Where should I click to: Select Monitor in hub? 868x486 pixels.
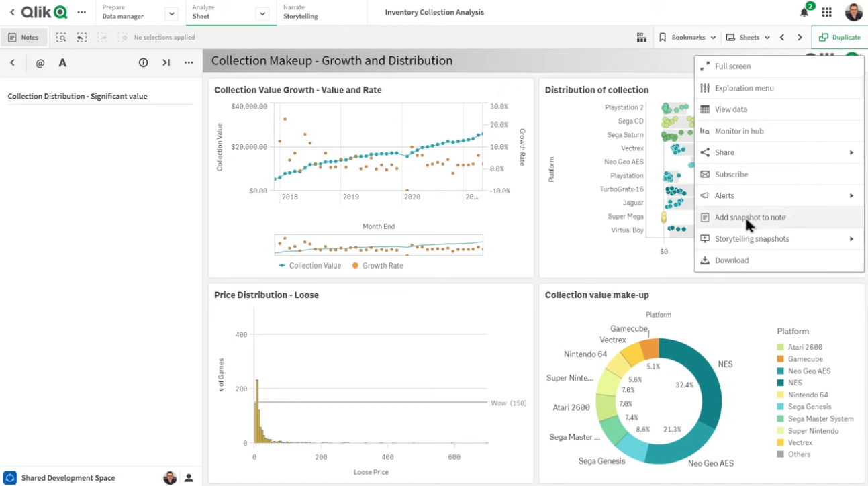point(779,131)
